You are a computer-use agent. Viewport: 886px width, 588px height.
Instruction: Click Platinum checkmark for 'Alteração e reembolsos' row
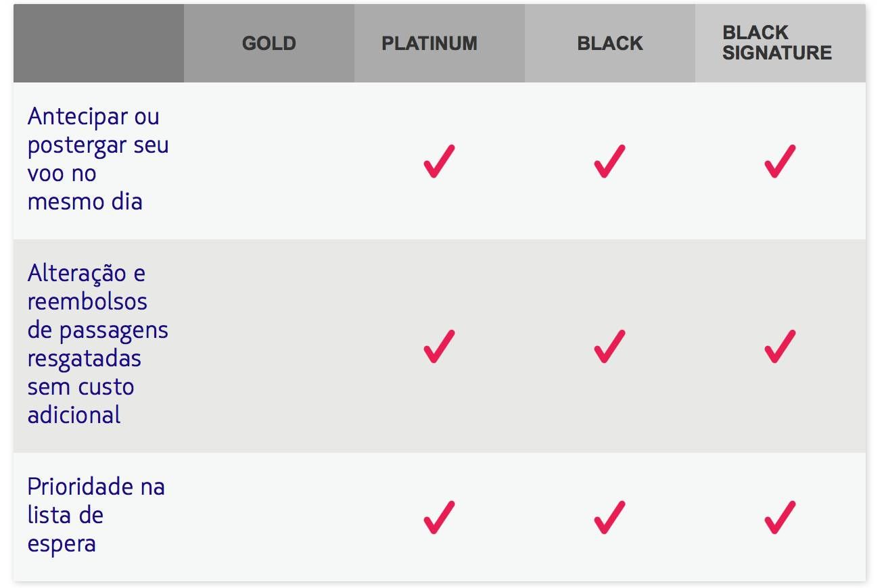click(x=439, y=346)
